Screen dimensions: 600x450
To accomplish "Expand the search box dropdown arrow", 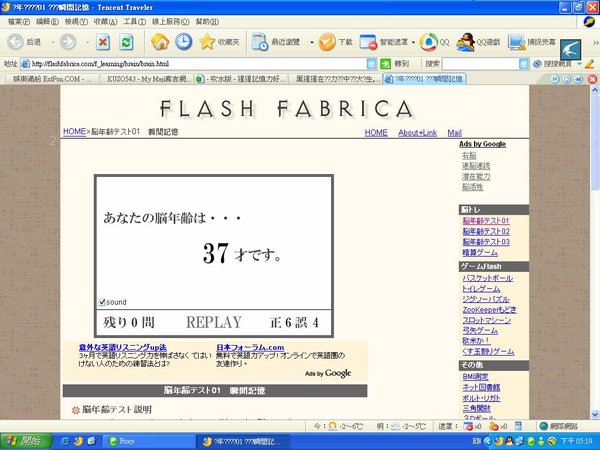I will pyautogui.click(x=524, y=63).
